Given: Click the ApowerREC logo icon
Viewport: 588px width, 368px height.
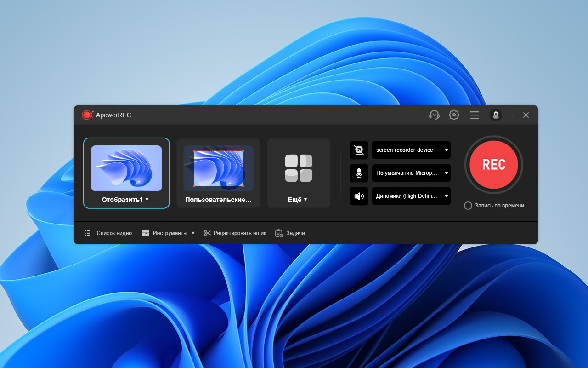Looking at the screenshot, I should [x=87, y=115].
